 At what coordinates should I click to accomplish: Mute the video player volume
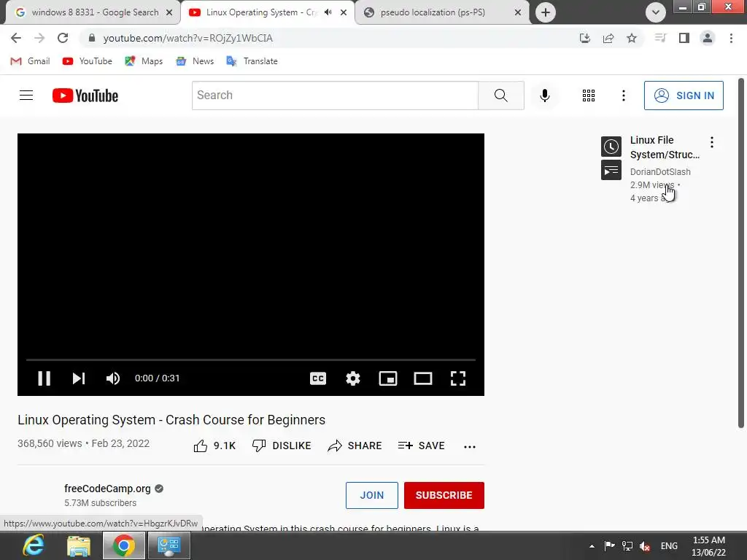tap(113, 378)
